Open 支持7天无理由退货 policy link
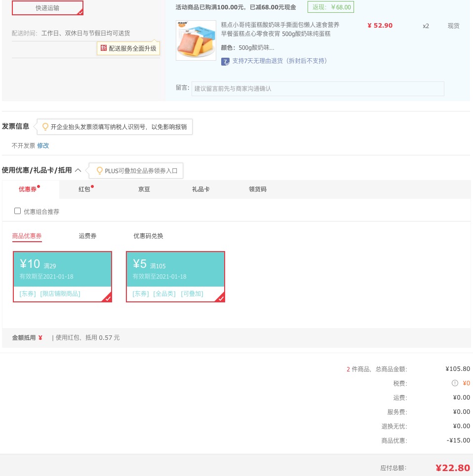 (x=279, y=61)
